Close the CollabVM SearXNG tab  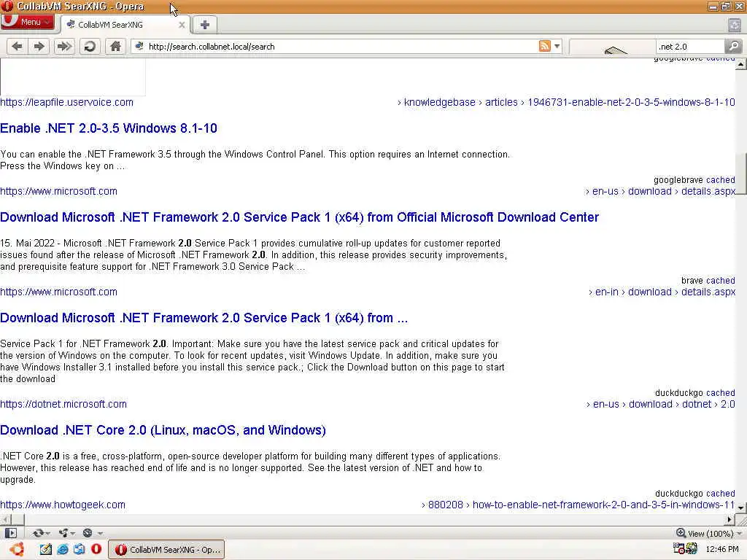(182, 25)
